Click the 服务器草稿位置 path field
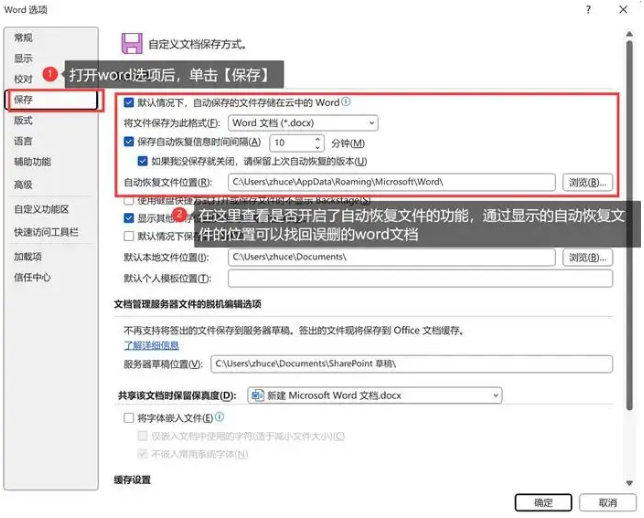Image resolution: width=644 pixels, height=518 pixels. click(x=412, y=364)
